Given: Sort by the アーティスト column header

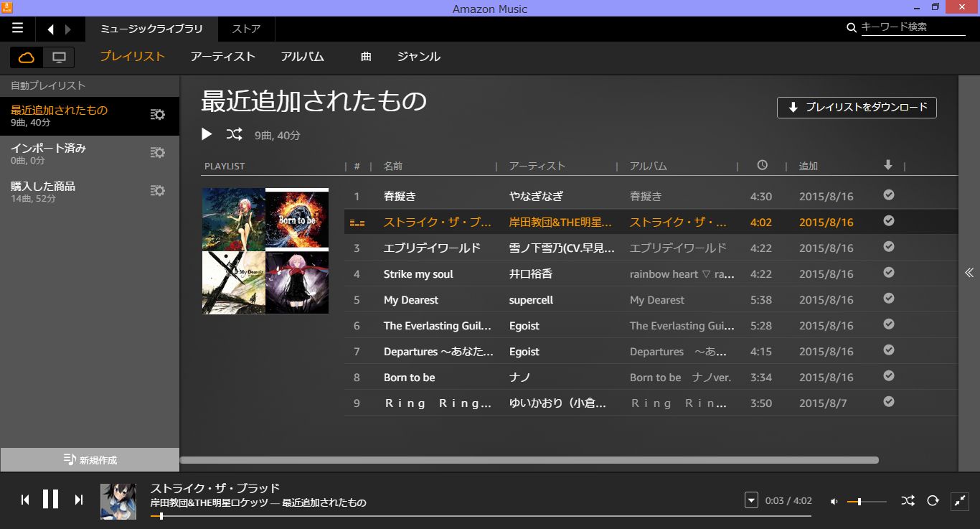Looking at the screenshot, I should [x=537, y=166].
